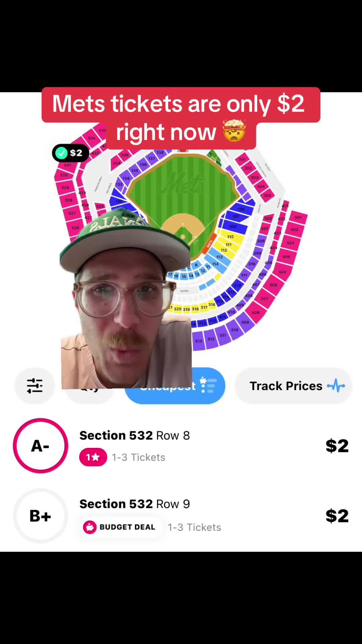This screenshot has height=644, width=362.
Task: Select the B+ deal score circle
Action: pos(40,516)
